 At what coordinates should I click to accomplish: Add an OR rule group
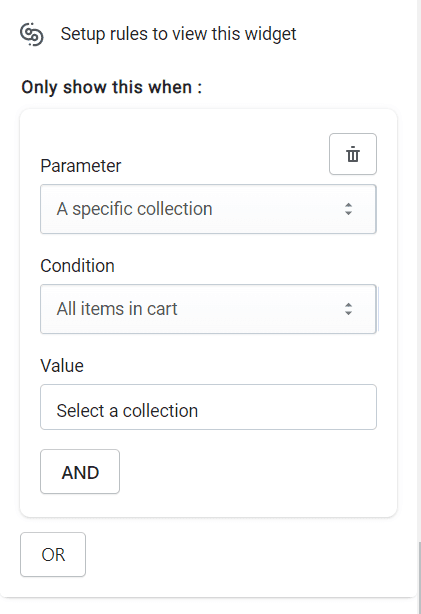coord(53,554)
